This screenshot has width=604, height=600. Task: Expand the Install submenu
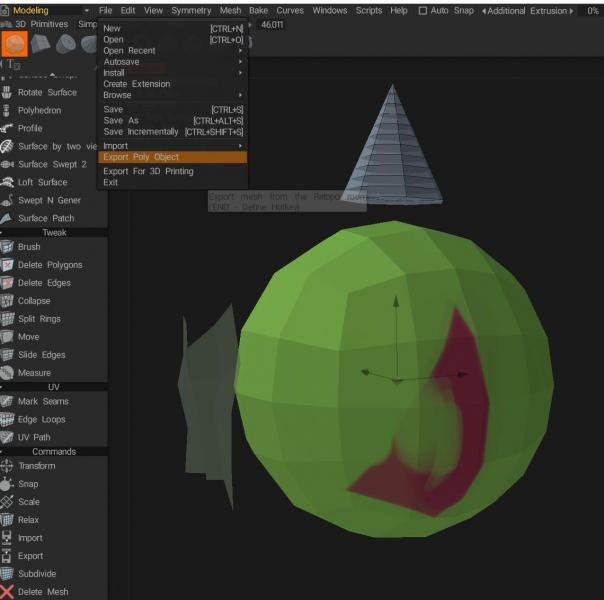pos(240,73)
